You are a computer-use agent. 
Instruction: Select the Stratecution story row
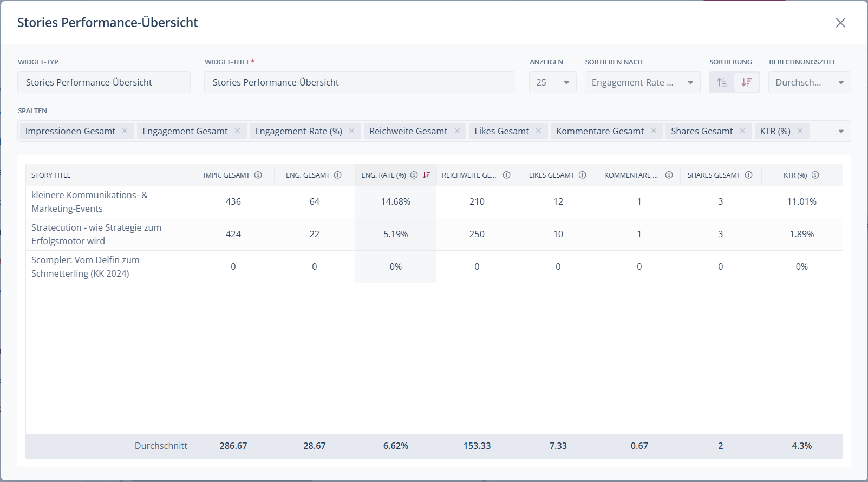tap(96, 234)
